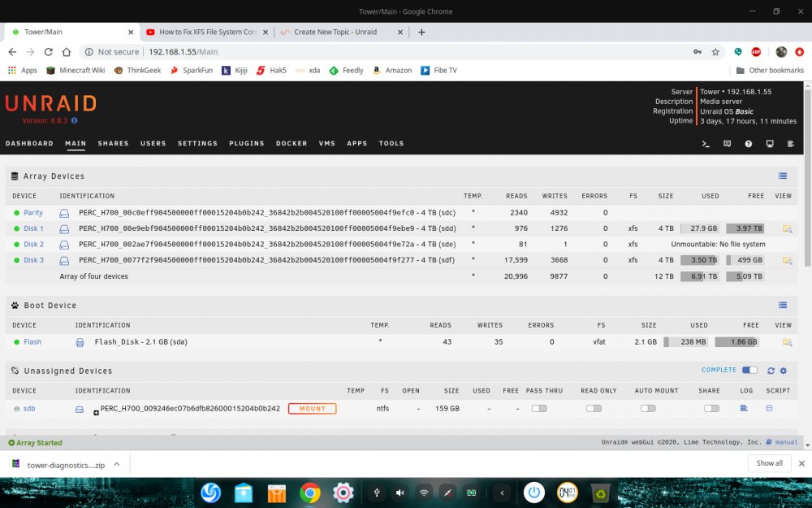Open the download item options chevron
Screen dimensions: 812x508
pyautogui.click(x=116, y=464)
